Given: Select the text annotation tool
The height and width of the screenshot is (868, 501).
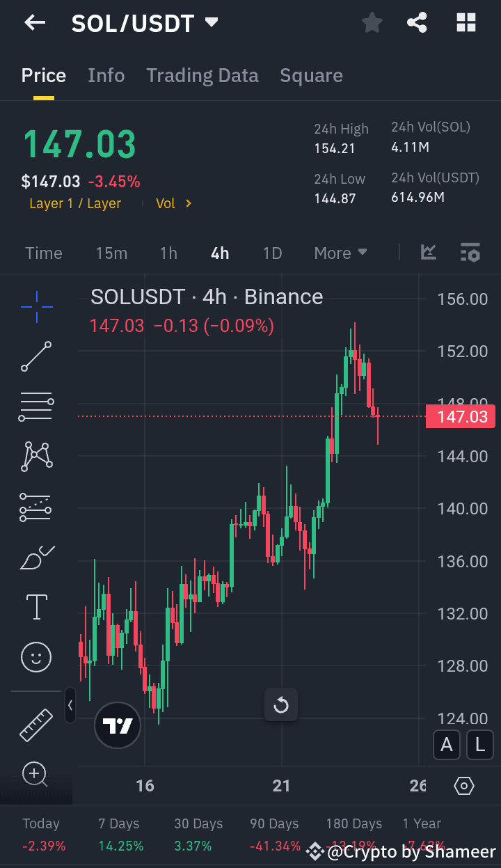Looking at the screenshot, I should [x=35, y=607].
